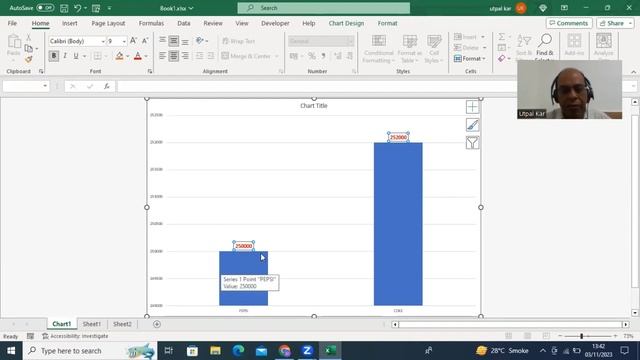The width and height of the screenshot is (640, 360).
Task: Select the 252000 data label
Action: pyautogui.click(x=398, y=138)
